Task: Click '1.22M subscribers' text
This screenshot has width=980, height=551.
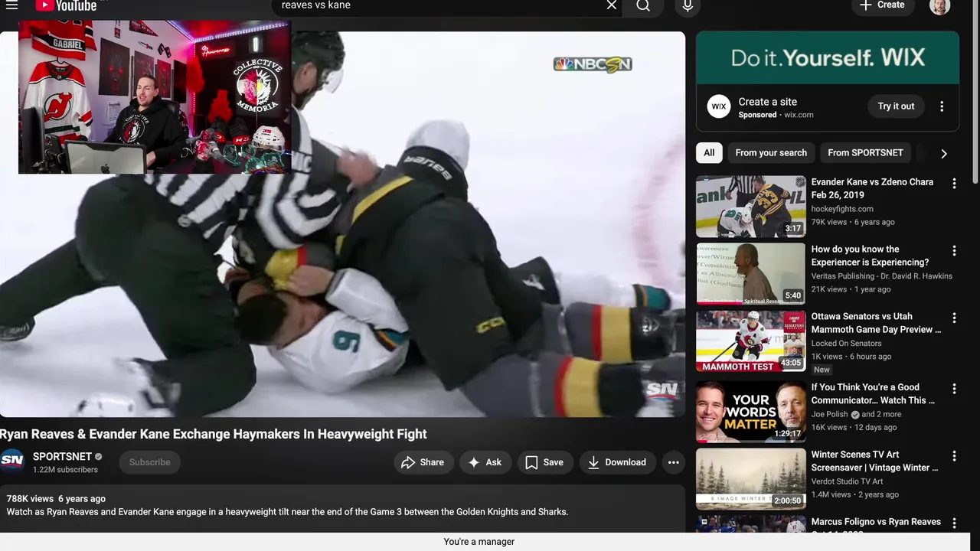Action: (x=65, y=470)
